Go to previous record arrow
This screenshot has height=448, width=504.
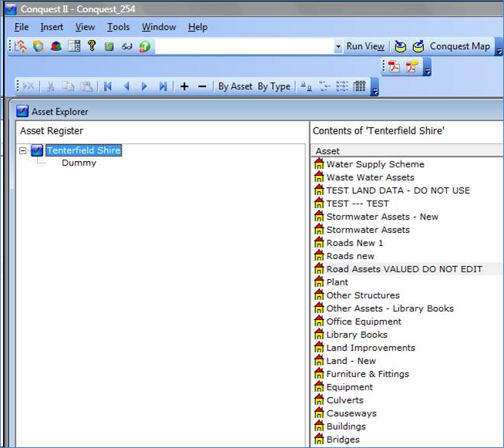126,86
